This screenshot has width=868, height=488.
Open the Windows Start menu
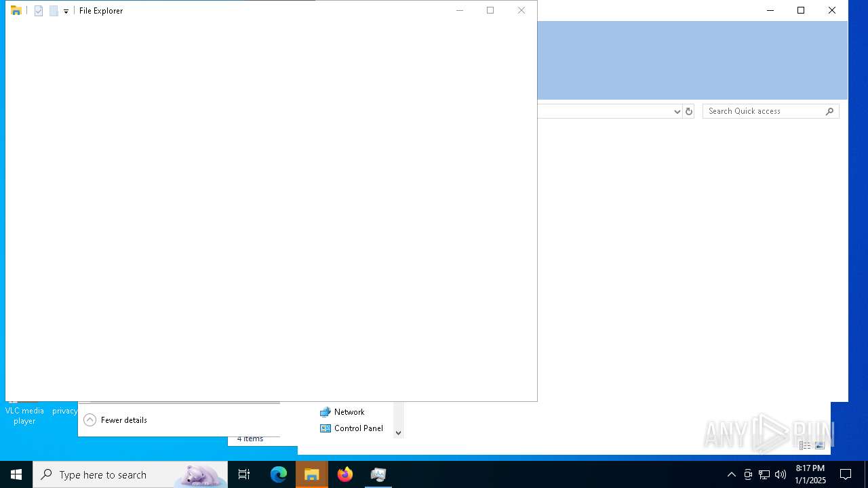(x=16, y=474)
